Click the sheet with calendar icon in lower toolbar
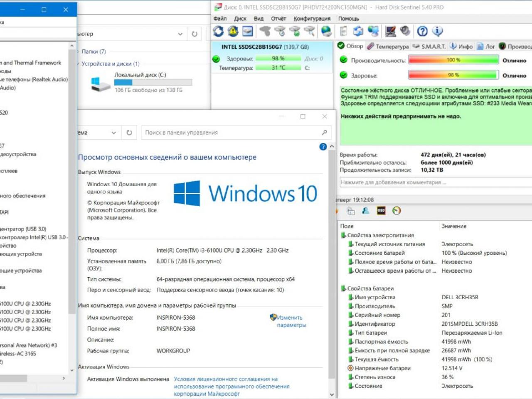This screenshot has width=532, height=399. point(351,211)
